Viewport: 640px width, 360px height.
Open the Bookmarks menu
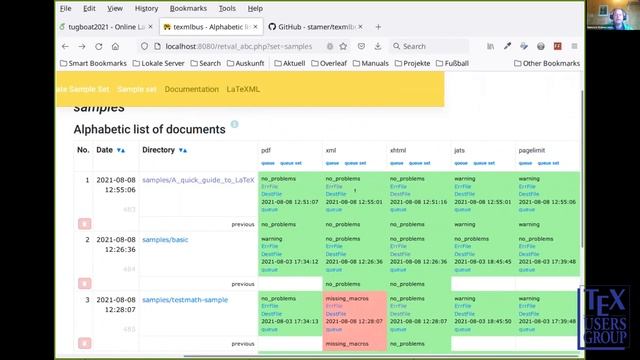click(188, 9)
